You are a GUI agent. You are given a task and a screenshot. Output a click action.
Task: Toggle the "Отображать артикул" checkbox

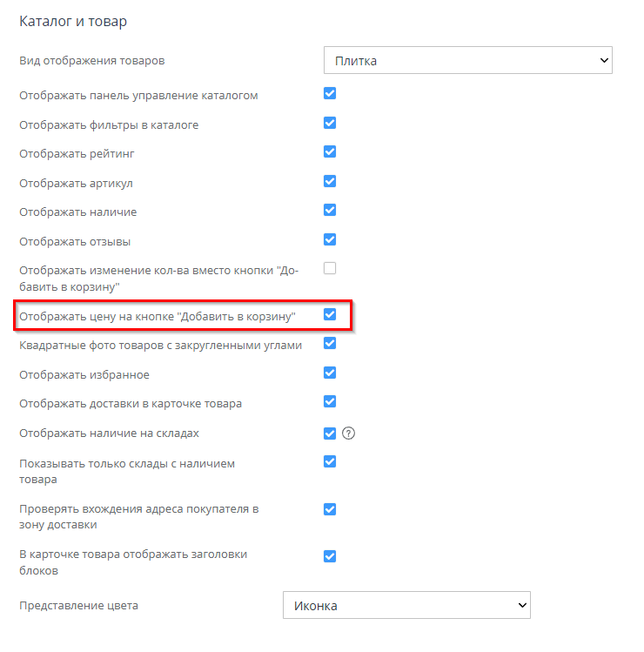[330, 182]
